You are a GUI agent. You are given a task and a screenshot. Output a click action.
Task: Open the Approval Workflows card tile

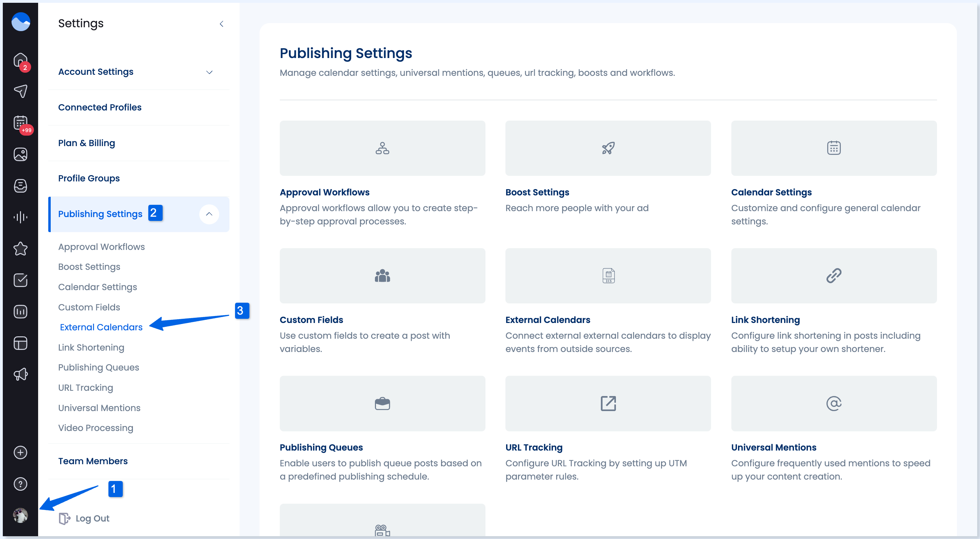tap(382, 148)
